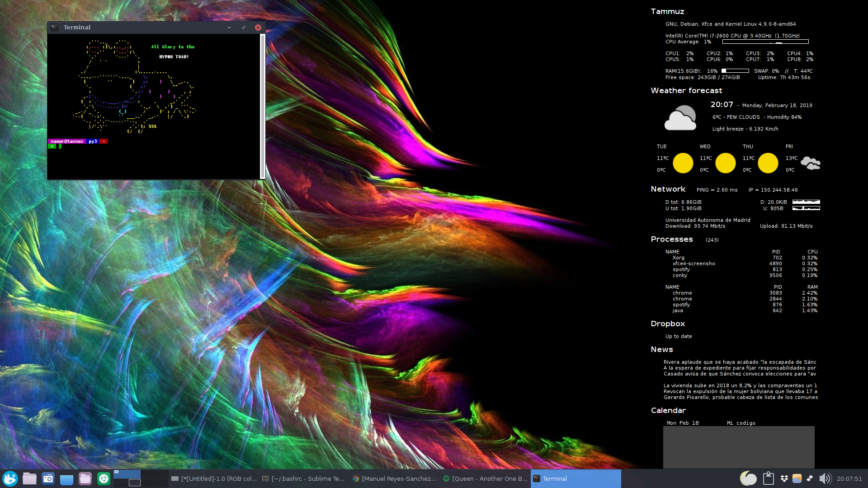Open the blue file manager icon

point(66,479)
